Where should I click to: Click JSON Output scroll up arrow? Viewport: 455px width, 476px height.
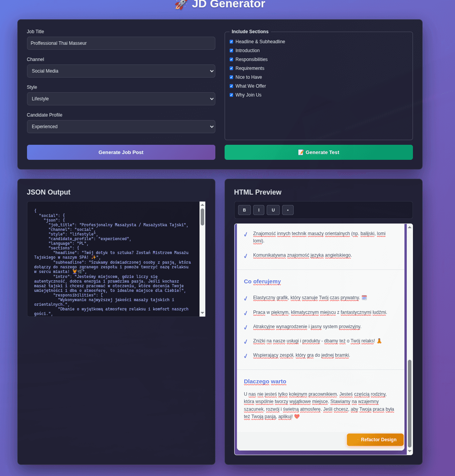pos(202,205)
